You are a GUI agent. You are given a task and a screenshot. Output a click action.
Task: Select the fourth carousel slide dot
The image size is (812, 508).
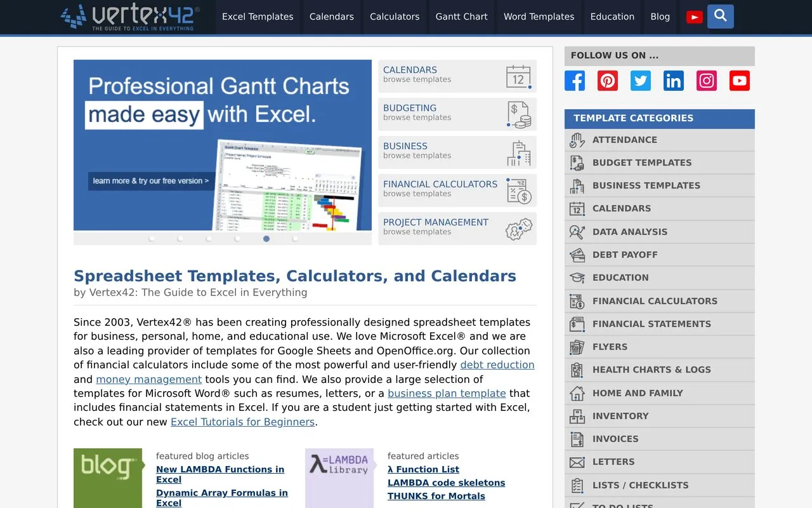[237, 239]
